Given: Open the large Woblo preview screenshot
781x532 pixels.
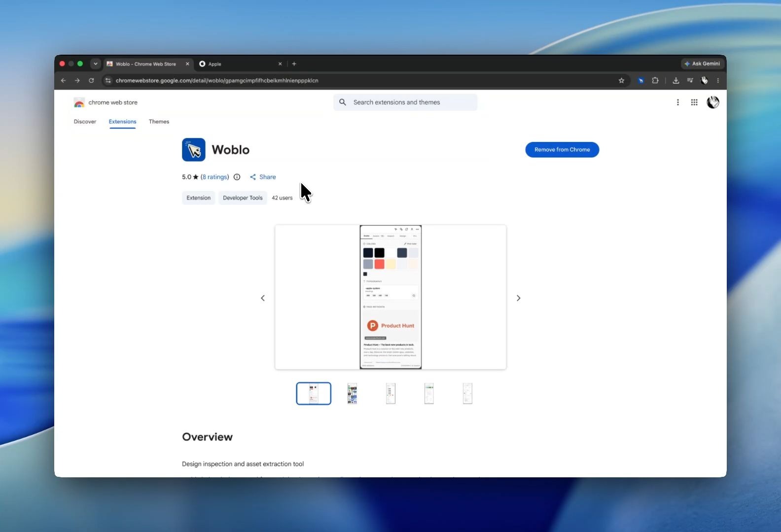Looking at the screenshot, I should [x=390, y=297].
